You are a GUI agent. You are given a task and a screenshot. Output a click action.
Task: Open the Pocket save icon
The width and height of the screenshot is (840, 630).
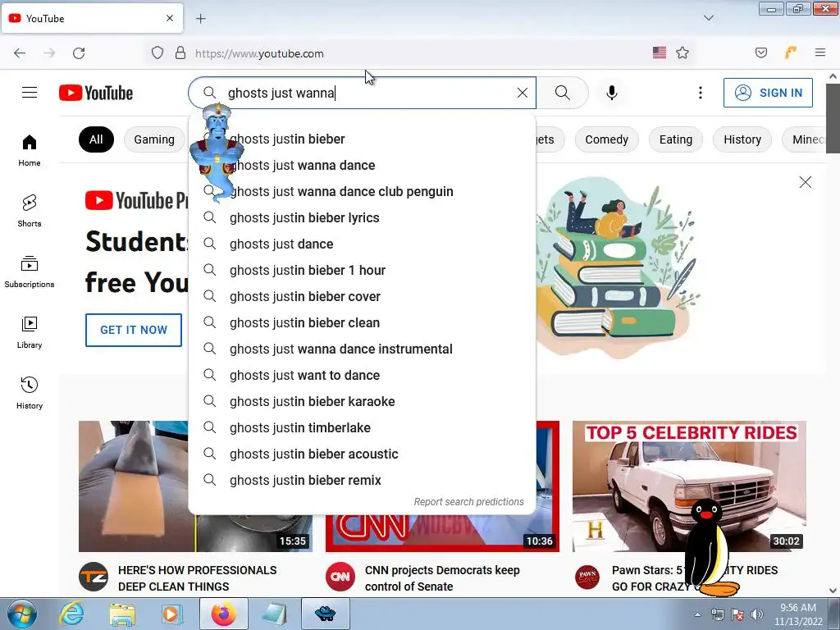tap(760, 52)
